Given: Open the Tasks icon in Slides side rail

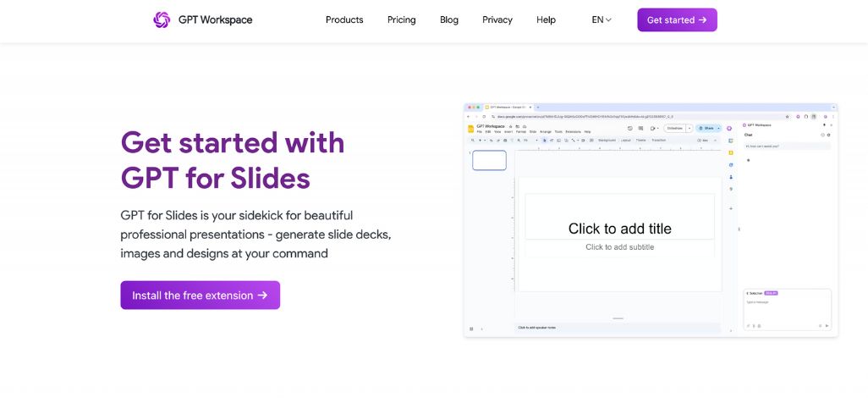Looking at the screenshot, I should pos(731,165).
